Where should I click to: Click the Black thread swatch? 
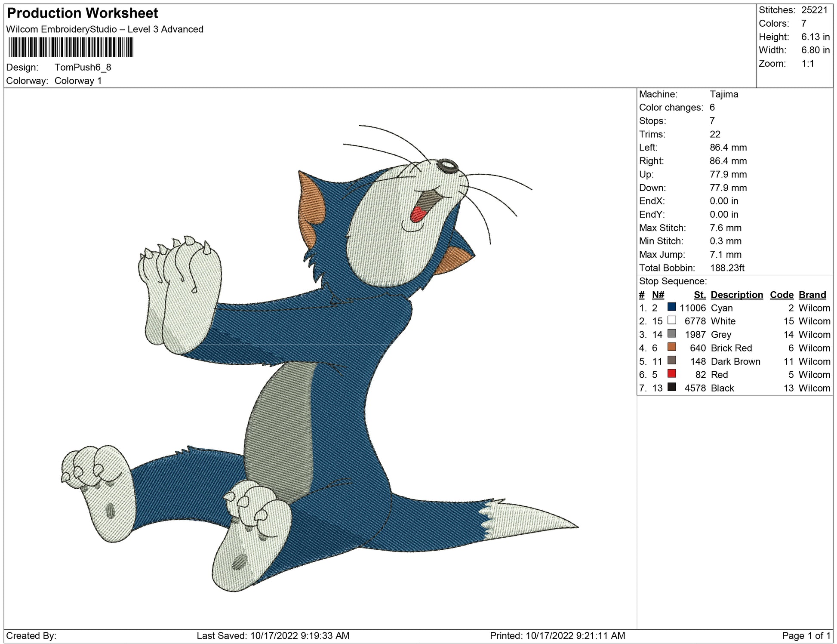tap(671, 387)
